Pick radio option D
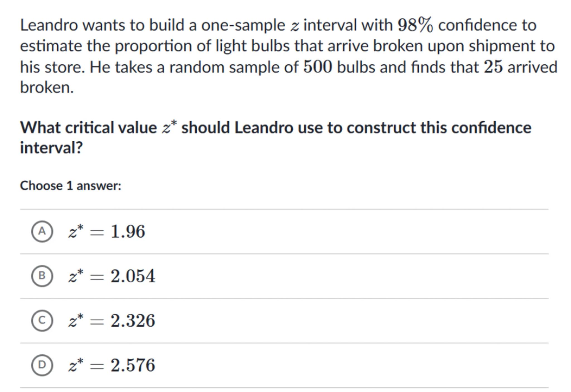This screenshot has height=392, width=571. click(42, 365)
